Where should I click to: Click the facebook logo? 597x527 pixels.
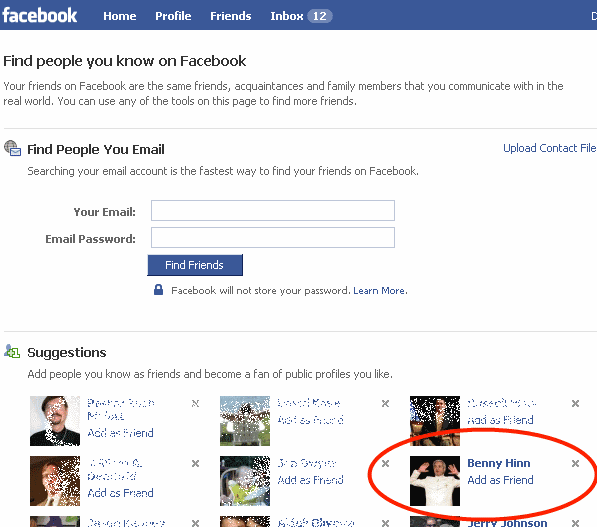point(40,15)
